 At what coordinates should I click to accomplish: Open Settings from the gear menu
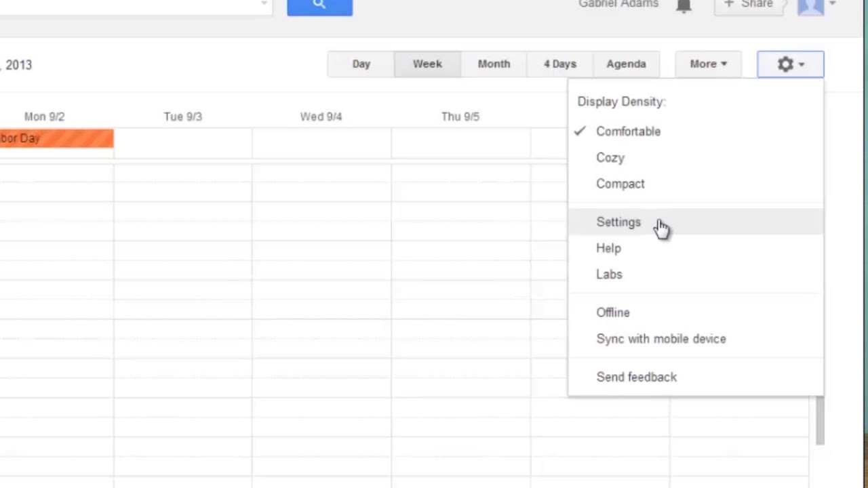tap(618, 222)
